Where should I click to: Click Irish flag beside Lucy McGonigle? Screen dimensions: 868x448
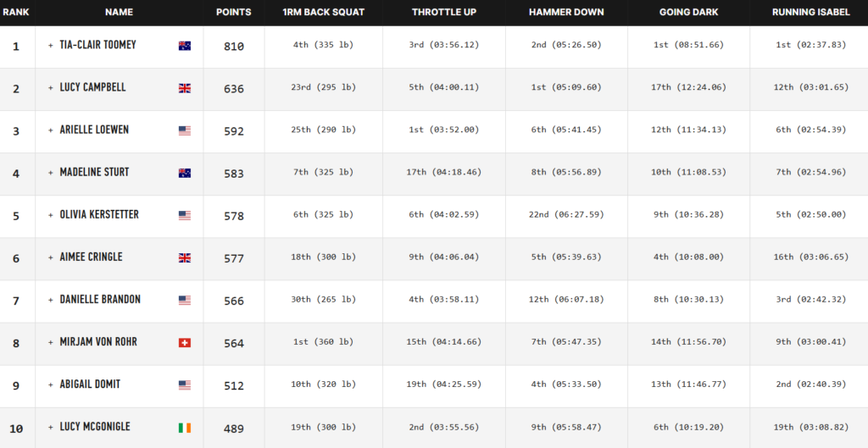[x=184, y=428]
